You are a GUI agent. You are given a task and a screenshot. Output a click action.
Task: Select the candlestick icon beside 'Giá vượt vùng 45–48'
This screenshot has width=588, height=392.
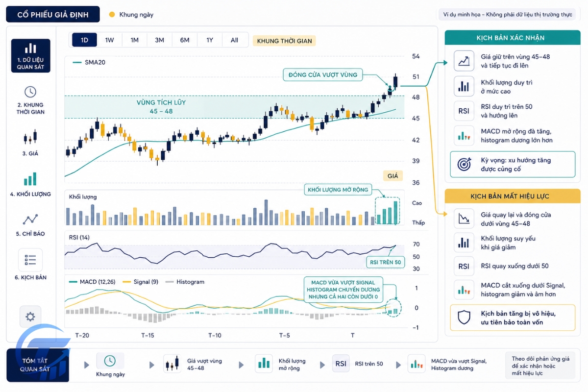click(172, 364)
